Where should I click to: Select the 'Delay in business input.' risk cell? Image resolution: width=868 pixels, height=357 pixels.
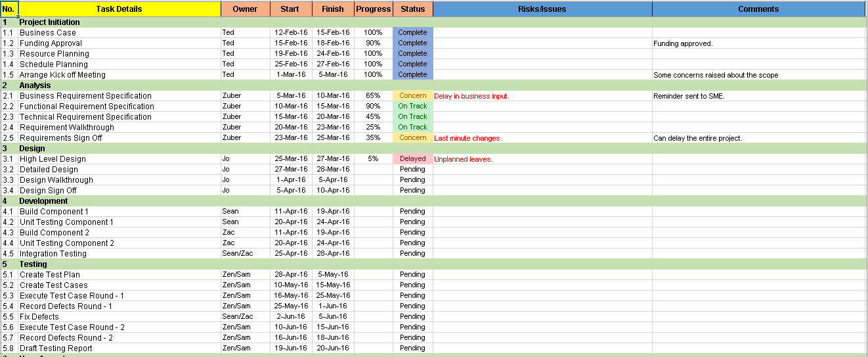click(542, 95)
